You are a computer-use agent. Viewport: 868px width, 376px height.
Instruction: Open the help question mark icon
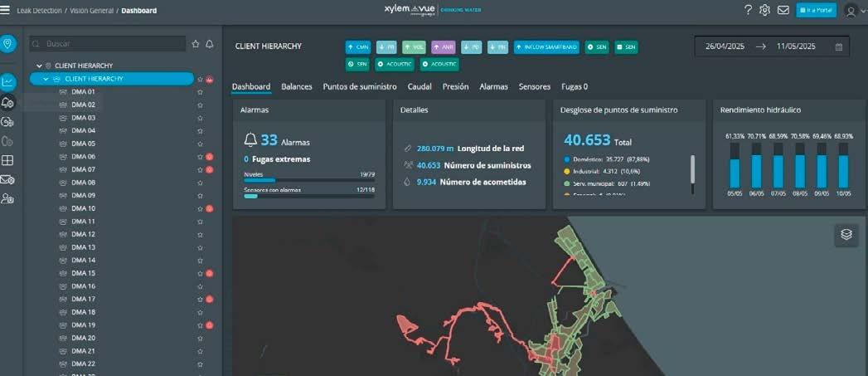coord(748,10)
